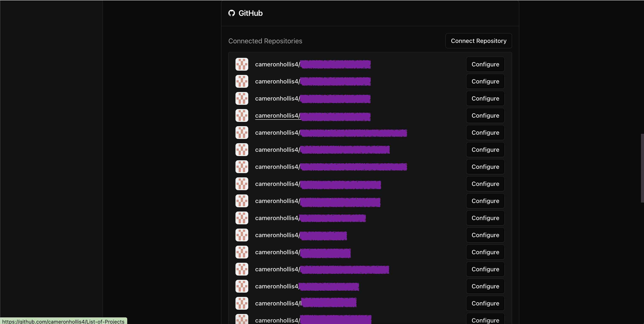Click Configure for the fourth repository
The width and height of the screenshot is (644, 324).
(x=485, y=115)
